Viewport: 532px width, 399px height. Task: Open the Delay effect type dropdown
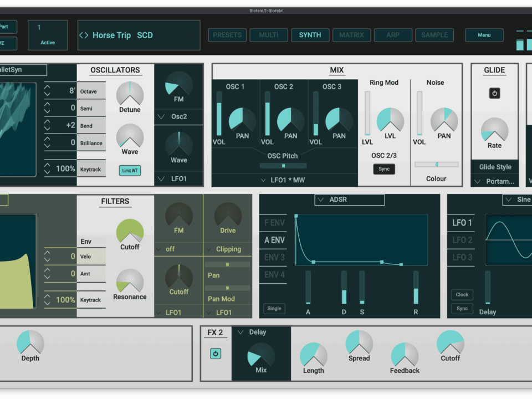[252, 332]
